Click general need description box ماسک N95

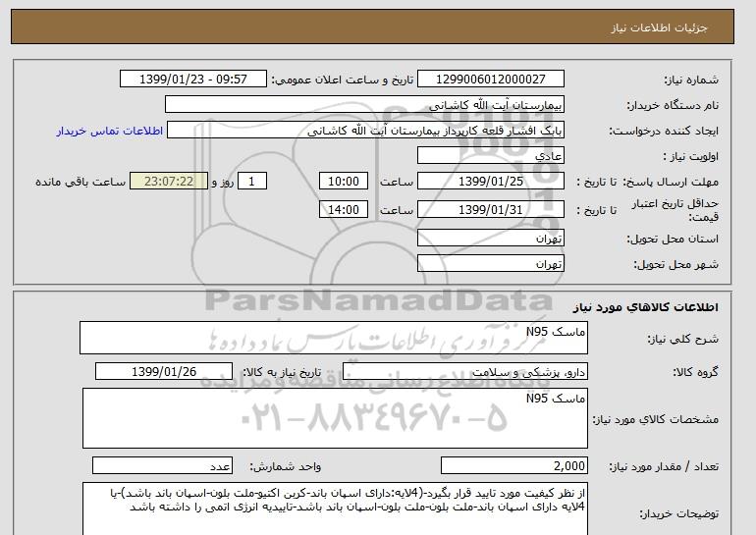pyautogui.click(x=334, y=338)
